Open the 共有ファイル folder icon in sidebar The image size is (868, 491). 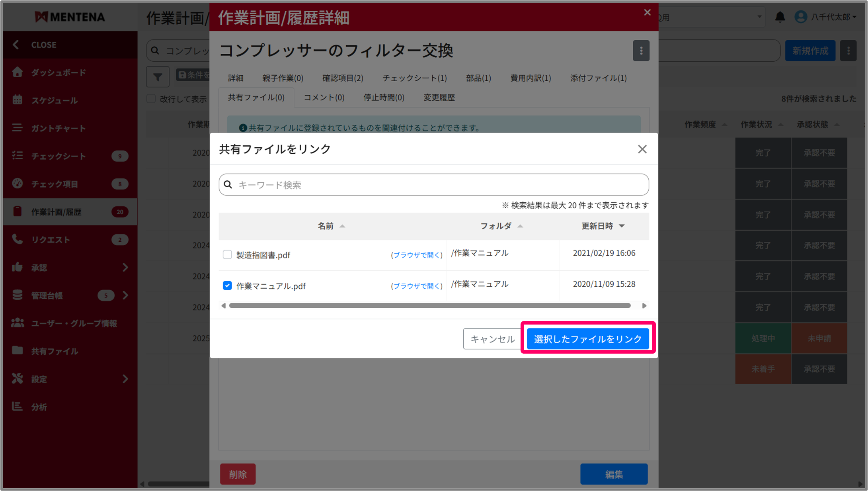click(18, 351)
